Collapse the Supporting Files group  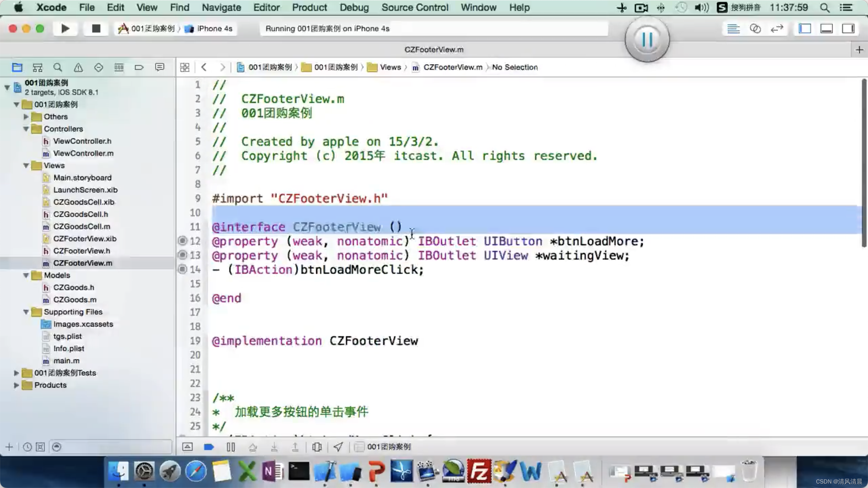pos(26,312)
